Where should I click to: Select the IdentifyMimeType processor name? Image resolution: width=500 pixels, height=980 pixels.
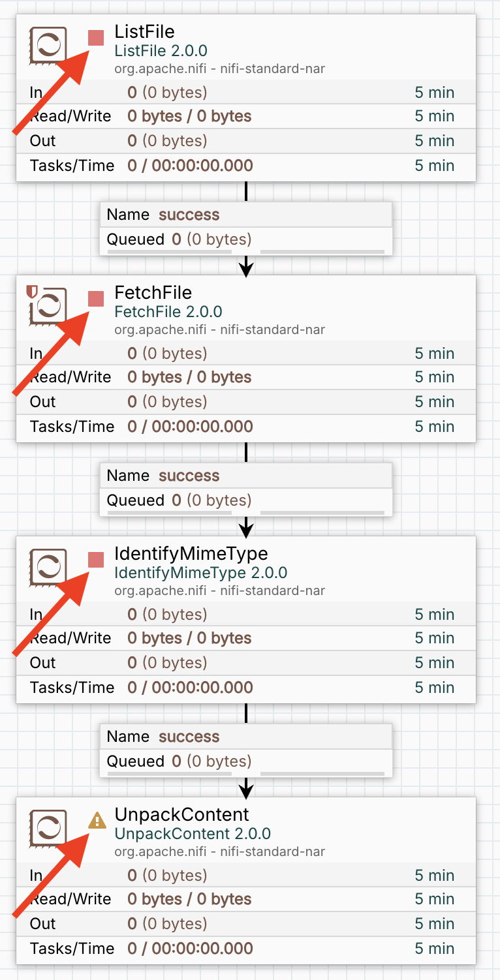click(191, 553)
